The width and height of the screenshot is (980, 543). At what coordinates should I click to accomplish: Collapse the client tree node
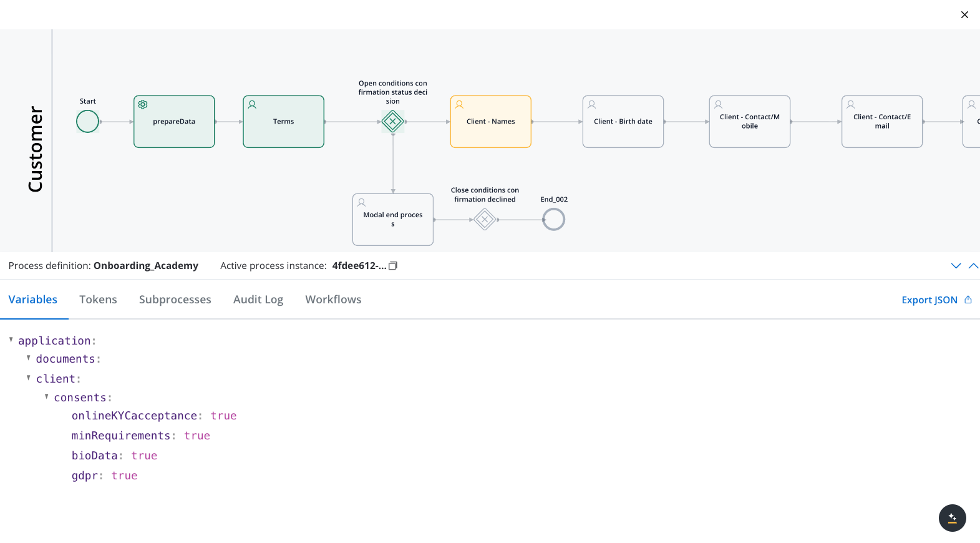click(x=29, y=378)
